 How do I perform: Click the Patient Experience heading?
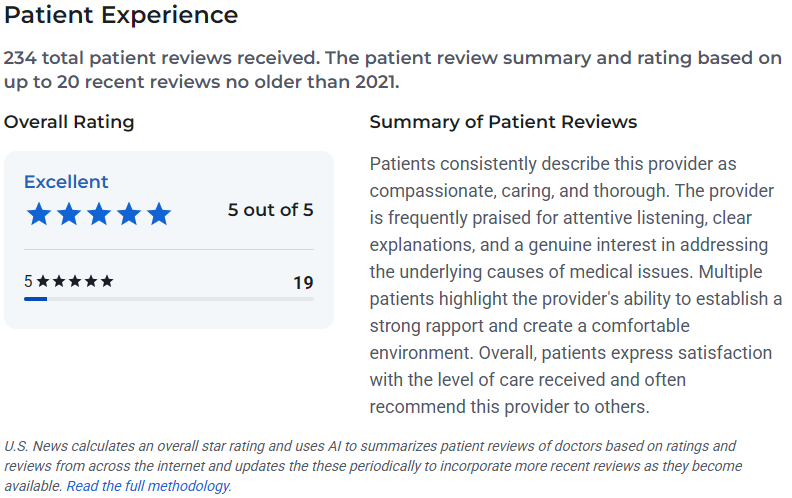pos(121,15)
